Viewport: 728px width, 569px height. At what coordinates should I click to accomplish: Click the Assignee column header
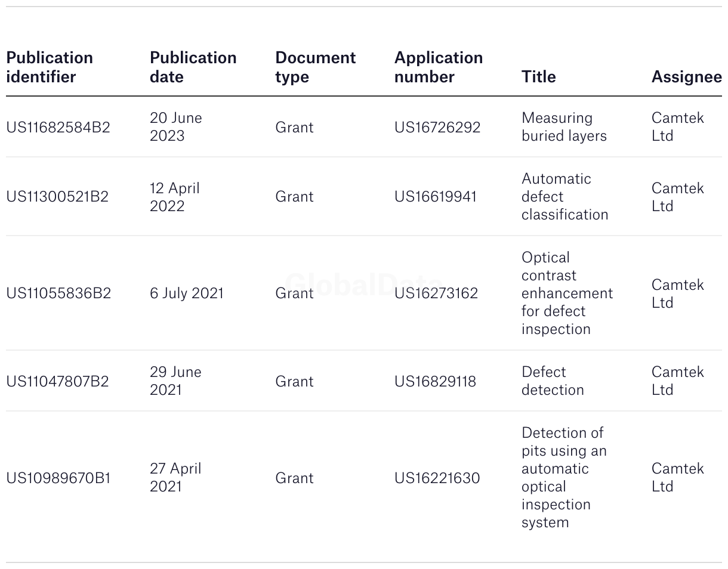686,77
